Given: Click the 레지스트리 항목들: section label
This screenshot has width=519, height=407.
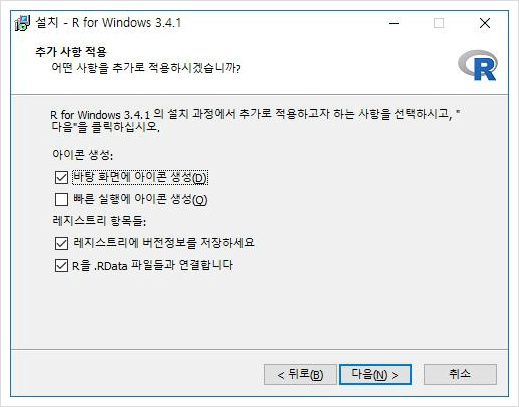Looking at the screenshot, I should click(99, 221).
